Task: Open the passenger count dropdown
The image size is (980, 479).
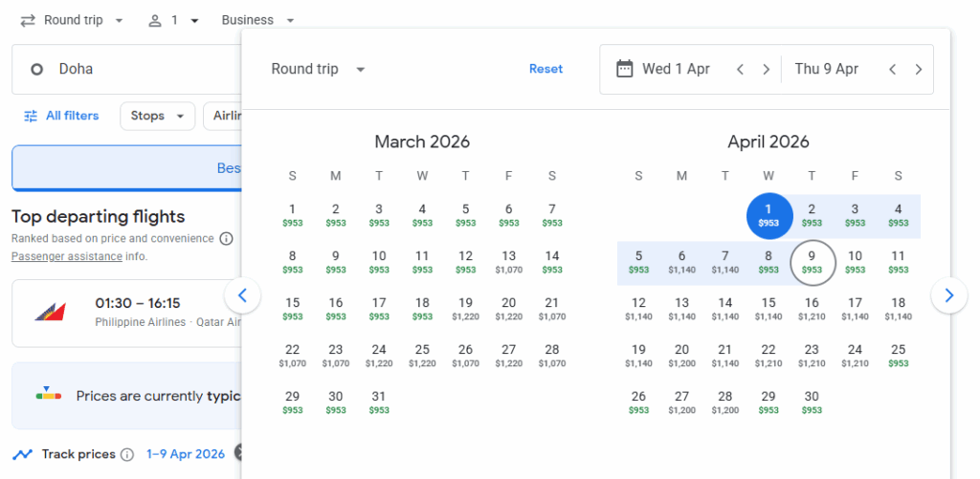Action: 173,20
